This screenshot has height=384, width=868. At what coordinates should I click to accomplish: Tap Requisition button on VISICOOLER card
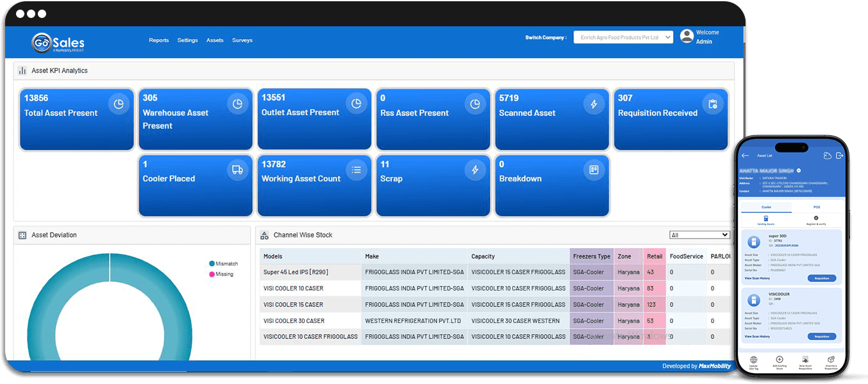pos(822,336)
